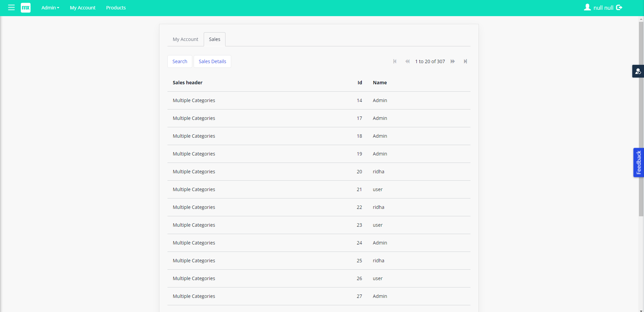Open the Feedback panel
The width and height of the screenshot is (644, 312).
click(638, 162)
